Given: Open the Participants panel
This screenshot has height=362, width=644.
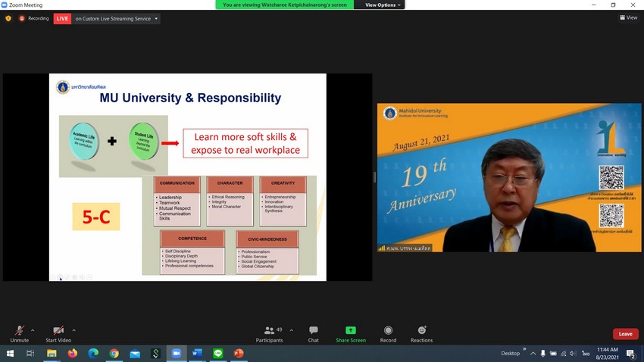Looking at the screenshot, I should [x=269, y=333].
